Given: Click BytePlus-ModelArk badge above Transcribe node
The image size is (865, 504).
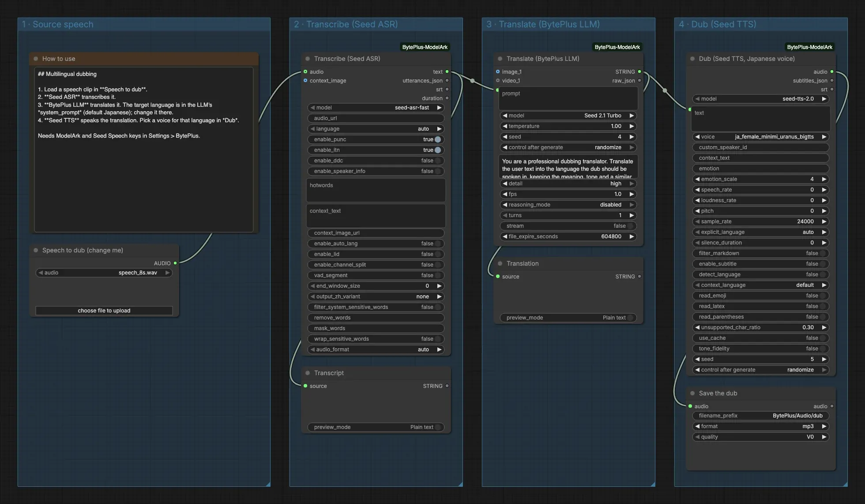Looking at the screenshot, I should 425,47.
